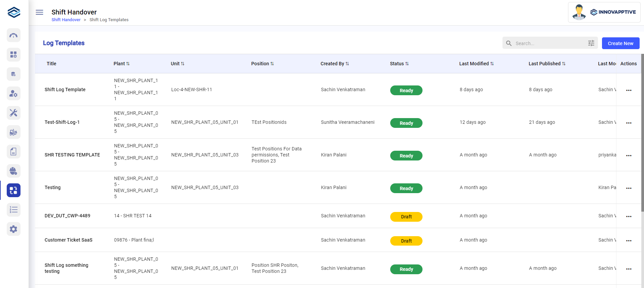Open the settings gear in sidebar
Viewport: 644px width, 288px height.
coord(13,229)
